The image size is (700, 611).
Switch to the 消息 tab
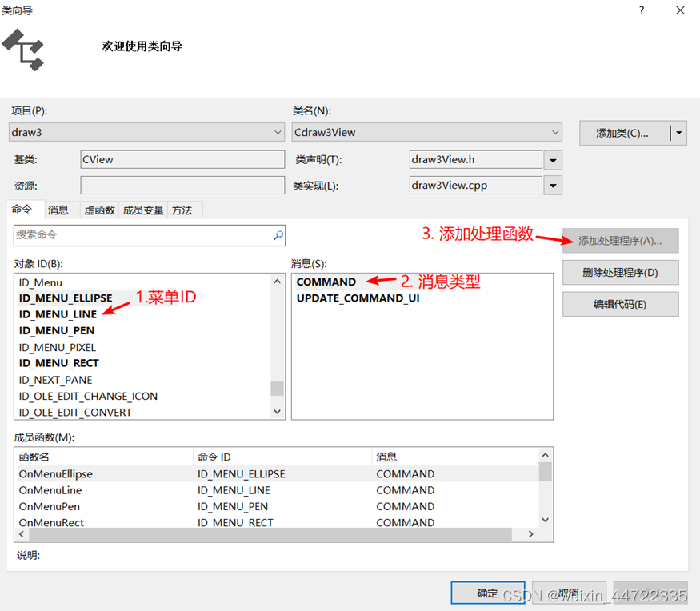pos(57,210)
